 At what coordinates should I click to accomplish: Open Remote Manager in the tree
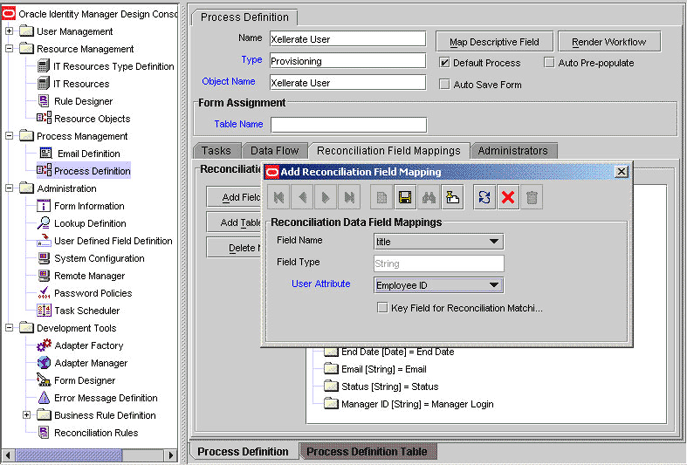coord(81,276)
